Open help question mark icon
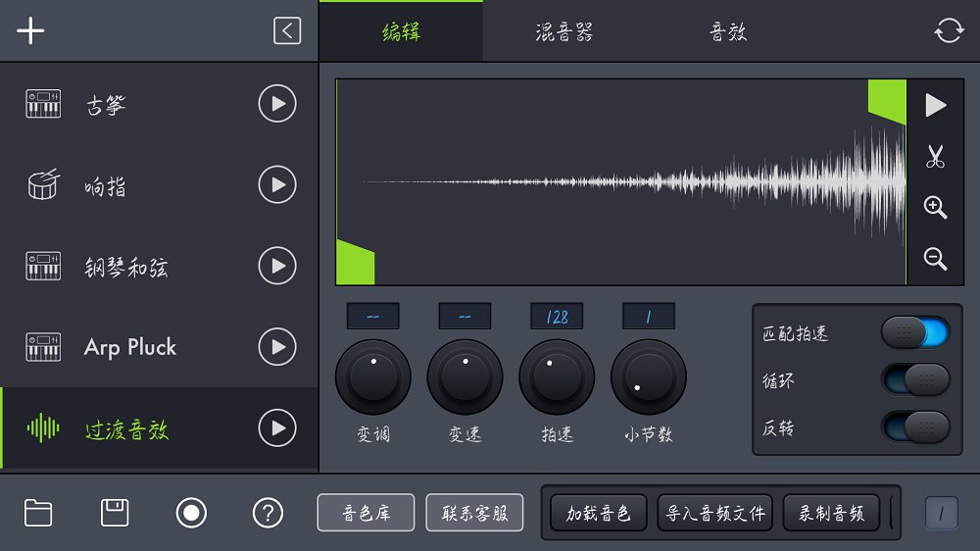 [269, 513]
